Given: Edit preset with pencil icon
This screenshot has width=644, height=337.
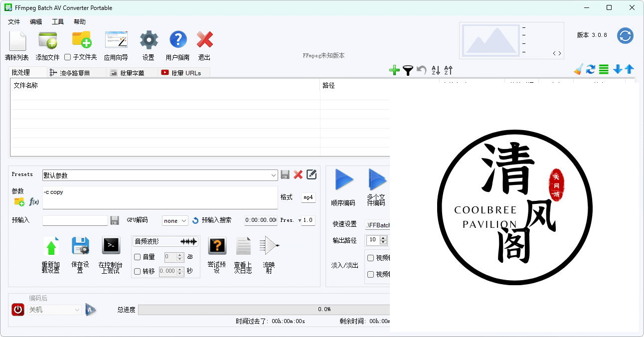Looking at the screenshot, I should click(312, 174).
